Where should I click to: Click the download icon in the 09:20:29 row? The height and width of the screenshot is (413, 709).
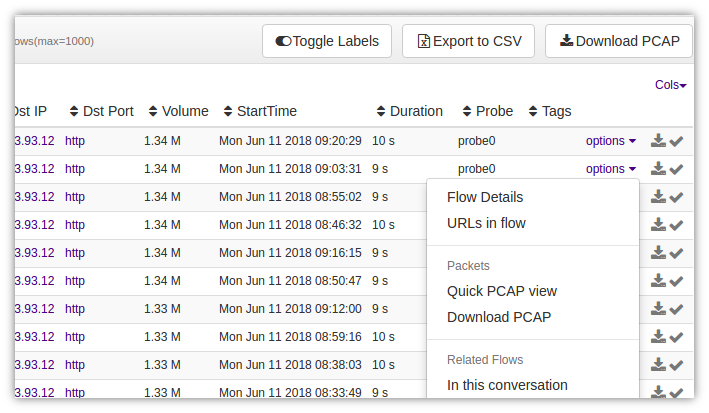[658, 141]
